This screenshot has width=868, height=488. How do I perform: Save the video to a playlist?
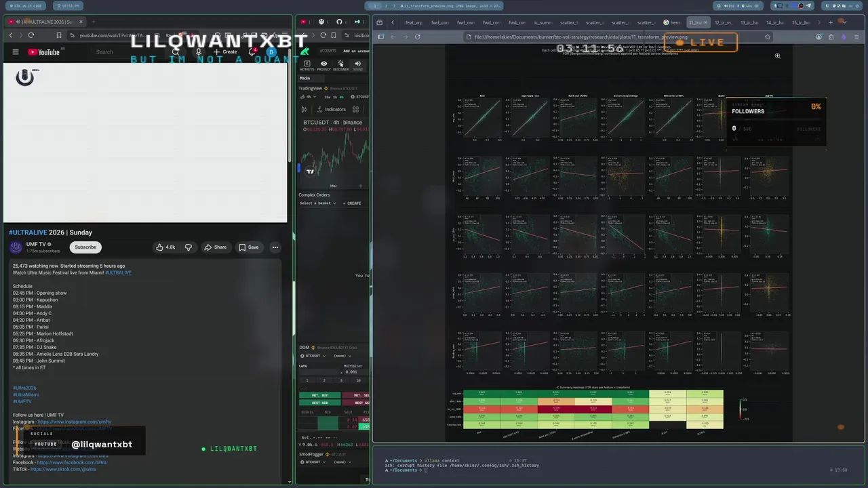[248, 247]
